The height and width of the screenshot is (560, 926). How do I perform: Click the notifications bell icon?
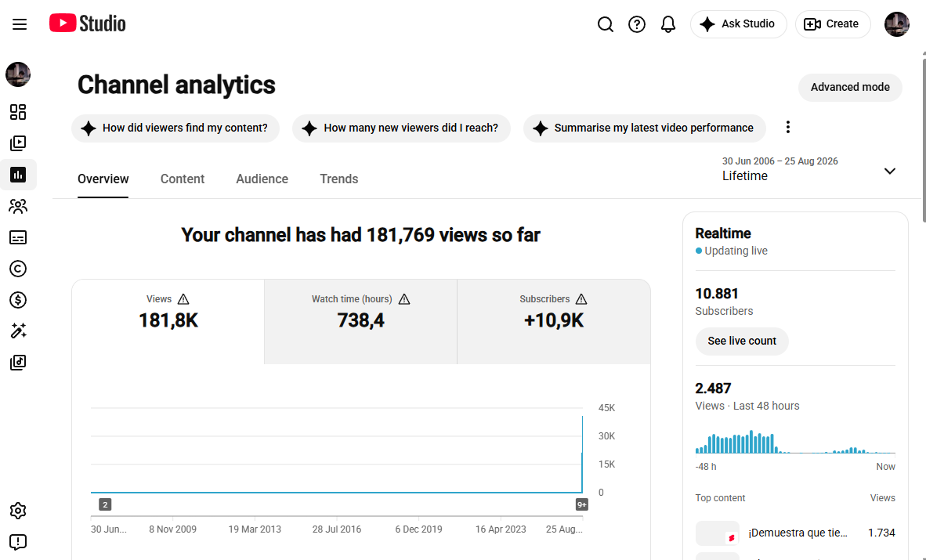coord(668,24)
